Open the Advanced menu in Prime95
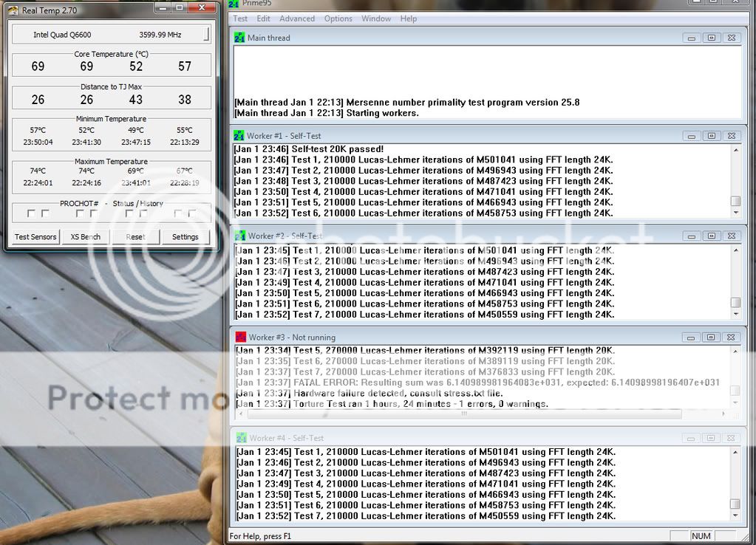 tap(297, 18)
